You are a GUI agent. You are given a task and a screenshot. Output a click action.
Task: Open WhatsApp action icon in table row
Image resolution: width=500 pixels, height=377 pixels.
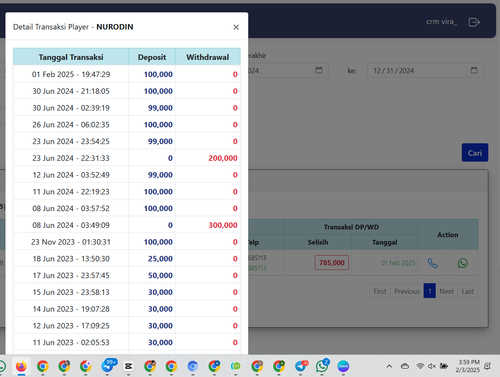click(x=463, y=263)
